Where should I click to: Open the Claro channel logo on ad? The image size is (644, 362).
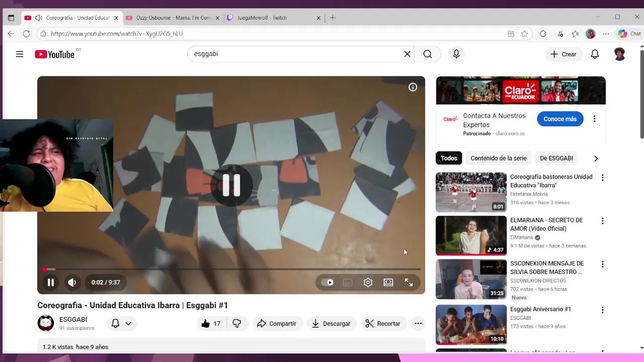click(x=450, y=119)
